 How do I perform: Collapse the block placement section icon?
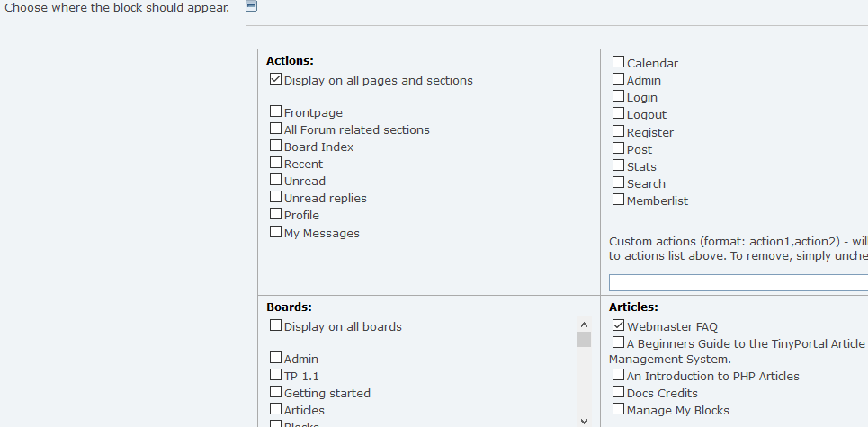coord(252,6)
